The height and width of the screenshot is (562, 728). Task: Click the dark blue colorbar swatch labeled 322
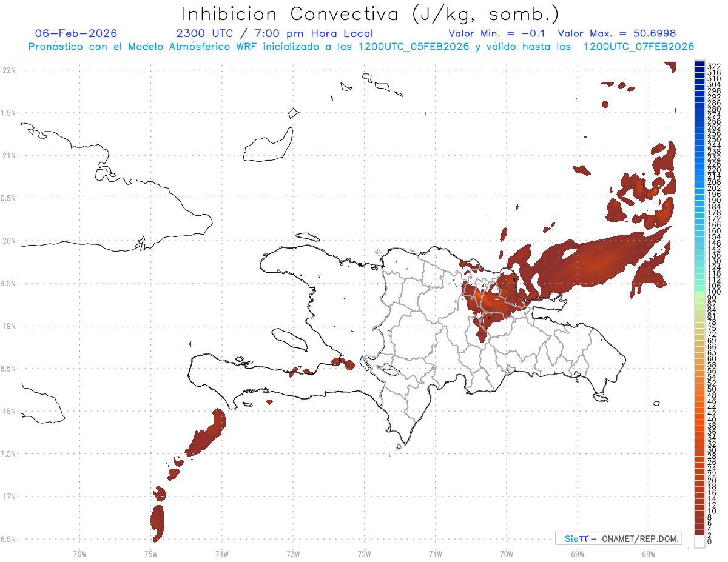click(x=699, y=64)
